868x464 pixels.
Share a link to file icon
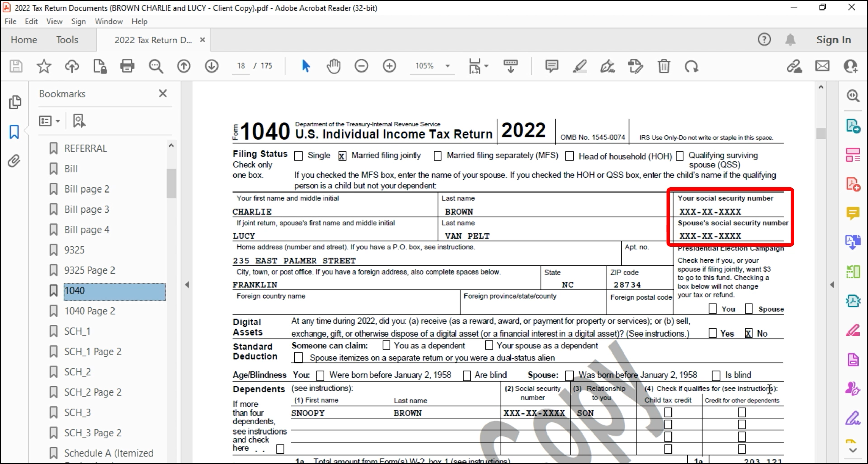click(794, 66)
